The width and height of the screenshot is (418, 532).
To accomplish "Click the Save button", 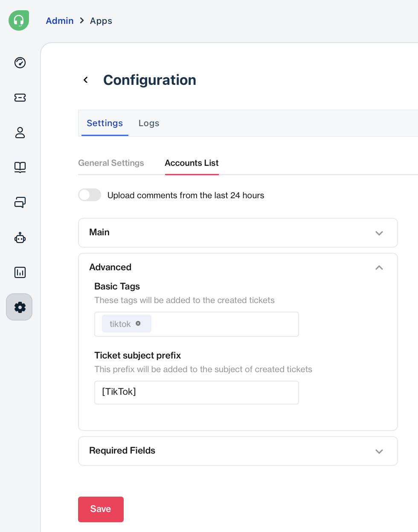I will [x=101, y=509].
